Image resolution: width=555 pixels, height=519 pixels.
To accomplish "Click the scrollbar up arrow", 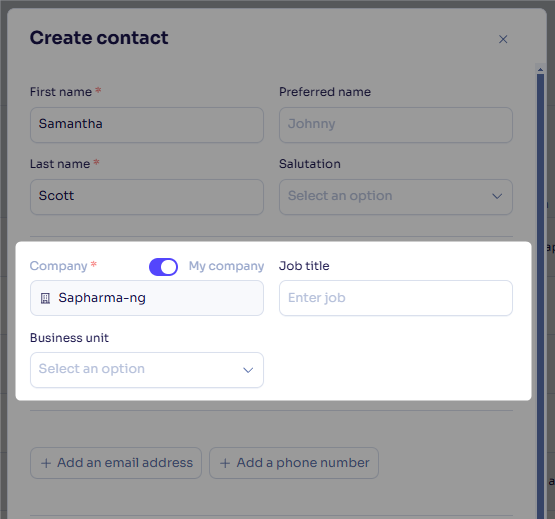I will (x=540, y=70).
